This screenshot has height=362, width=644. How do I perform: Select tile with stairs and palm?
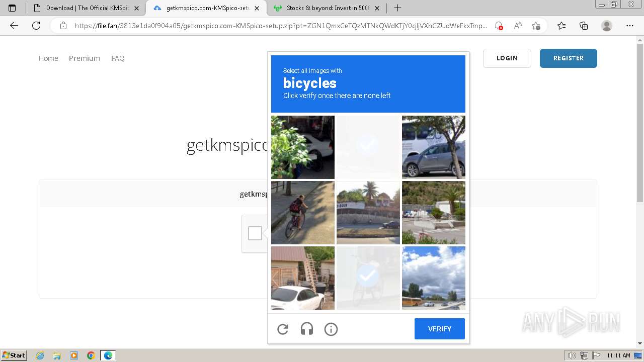[x=434, y=213]
